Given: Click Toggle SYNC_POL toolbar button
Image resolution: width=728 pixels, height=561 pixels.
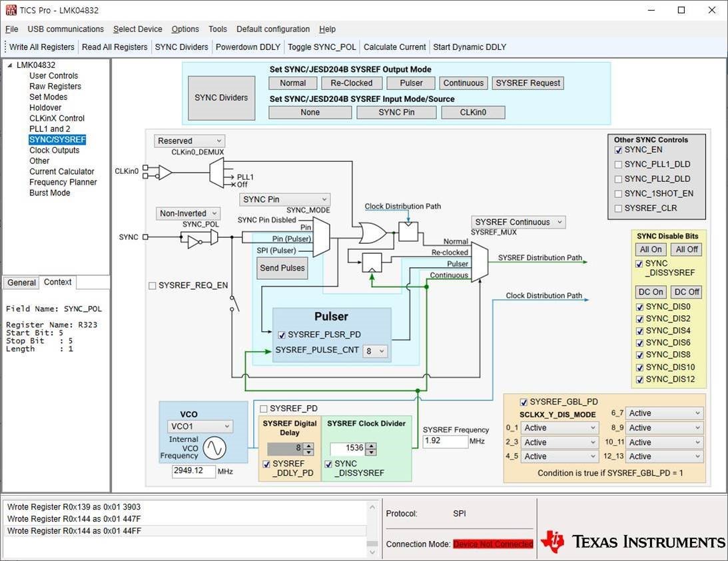Looking at the screenshot, I should point(322,47).
